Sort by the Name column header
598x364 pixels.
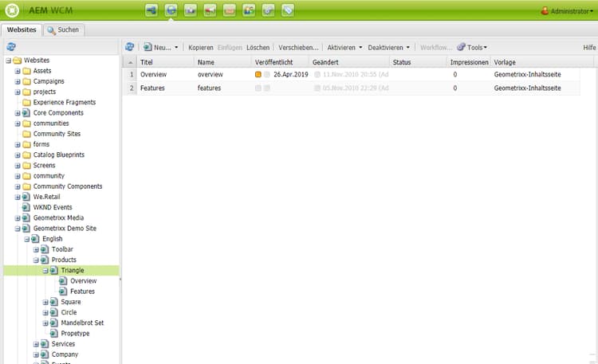pos(223,62)
